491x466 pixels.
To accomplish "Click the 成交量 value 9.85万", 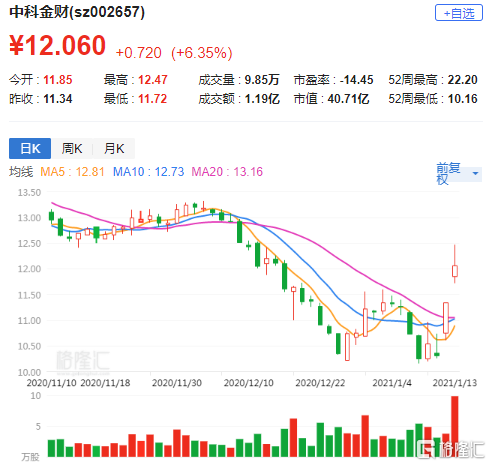I will click(262, 80).
